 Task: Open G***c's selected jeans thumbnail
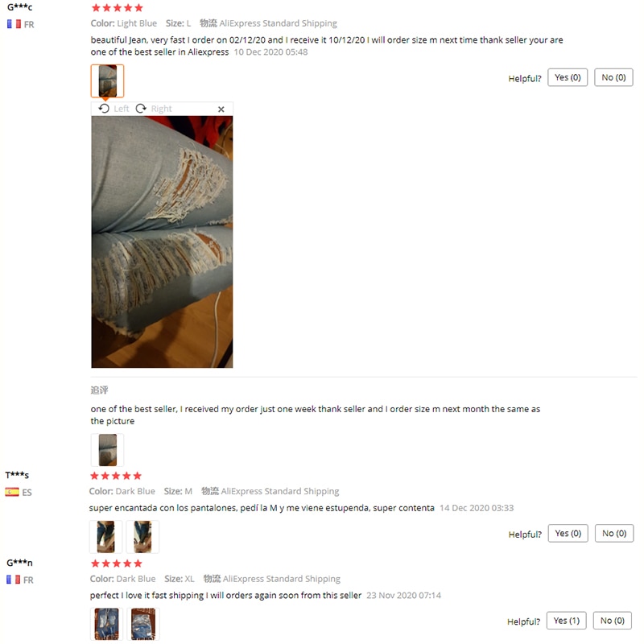coord(107,81)
